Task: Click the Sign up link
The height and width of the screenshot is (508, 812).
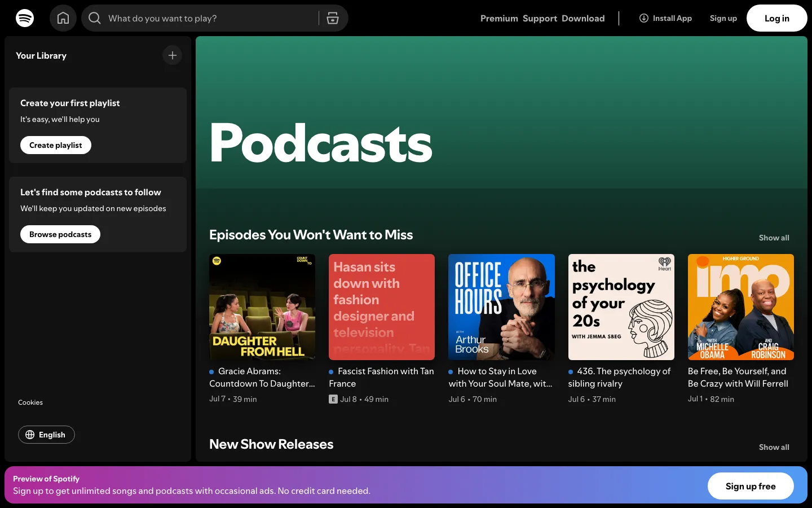Action: point(723,18)
